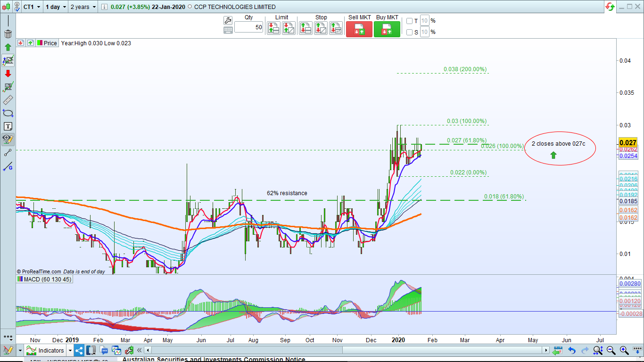This screenshot has width=644, height=362.
Task: Click the T percentage value field
Action: pyautogui.click(x=424, y=21)
